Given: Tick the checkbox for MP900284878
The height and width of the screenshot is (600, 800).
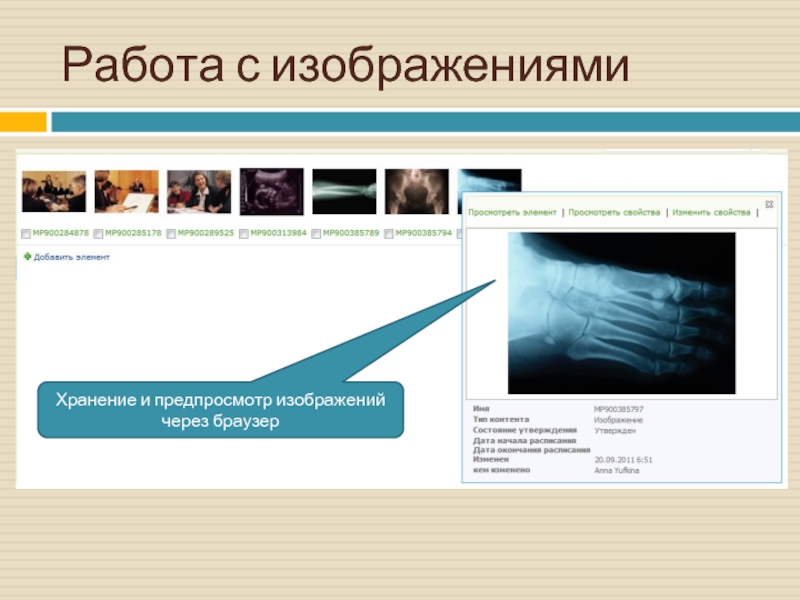Looking at the screenshot, I should pyautogui.click(x=26, y=234).
